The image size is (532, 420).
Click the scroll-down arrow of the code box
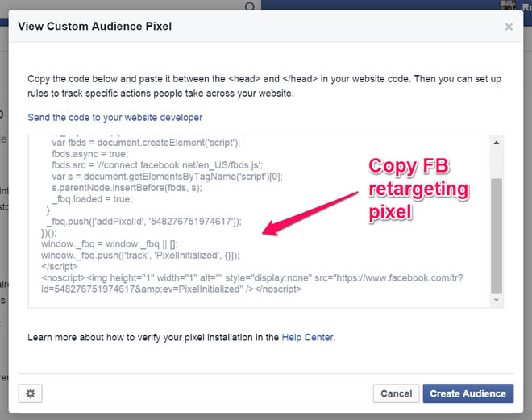pyautogui.click(x=497, y=301)
